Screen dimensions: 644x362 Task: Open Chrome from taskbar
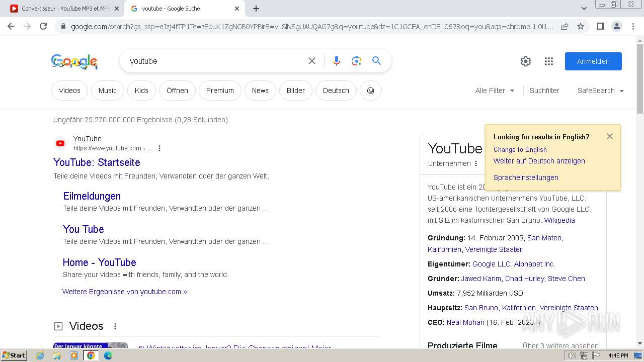tap(91, 355)
